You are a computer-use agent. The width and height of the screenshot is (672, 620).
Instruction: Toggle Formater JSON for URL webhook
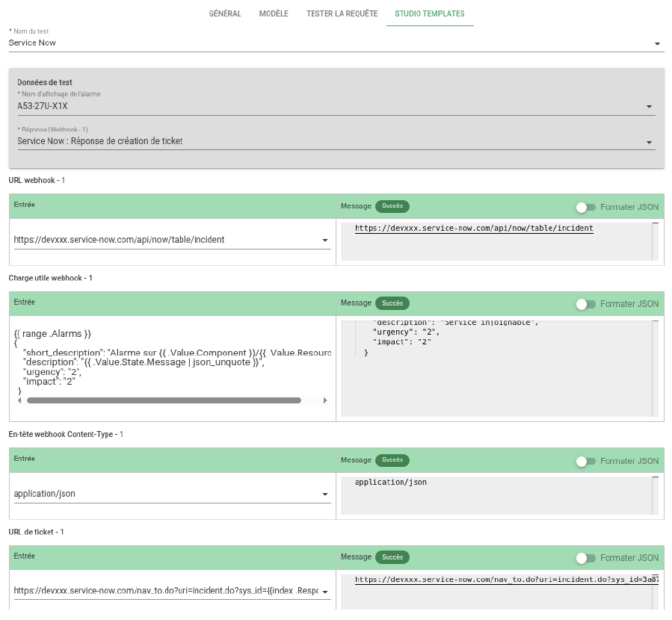[585, 207]
